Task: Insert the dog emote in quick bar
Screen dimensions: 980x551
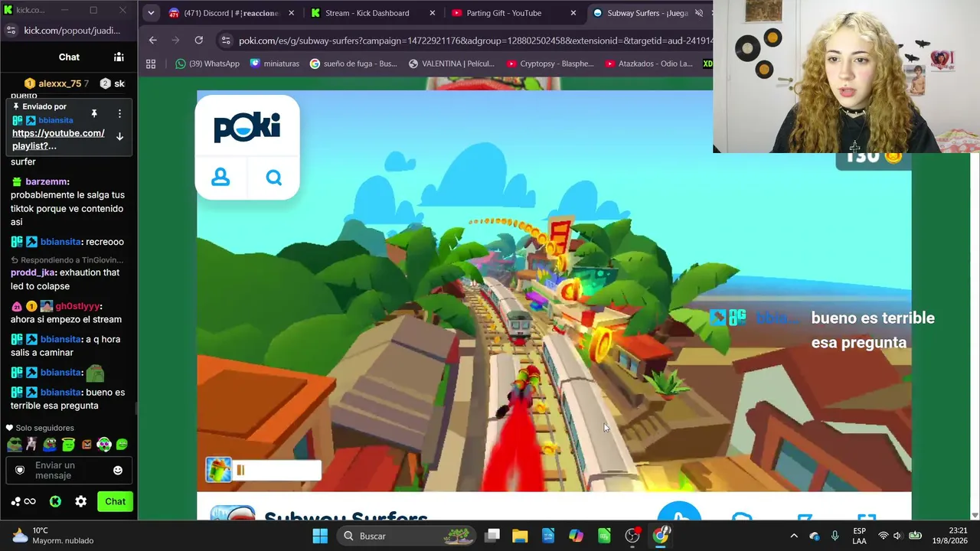Action: click(31, 444)
